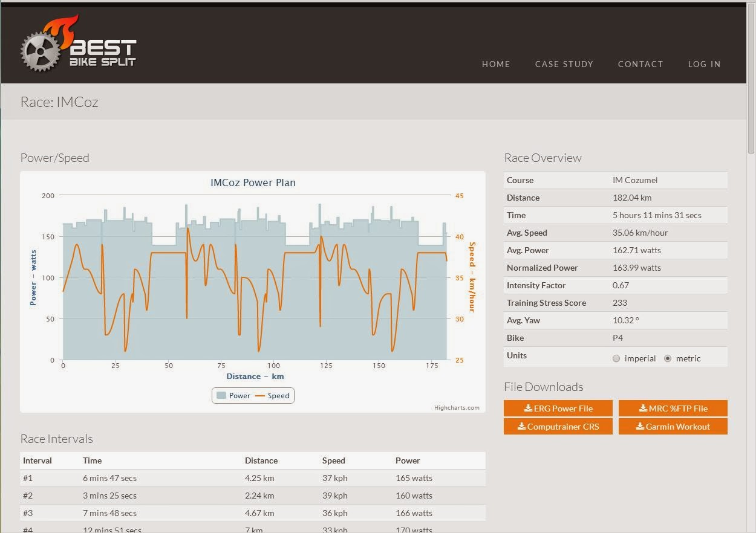Go to the CASE STUDY page
The height and width of the screenshot is (533, 756).
click(x=564, y=64)
